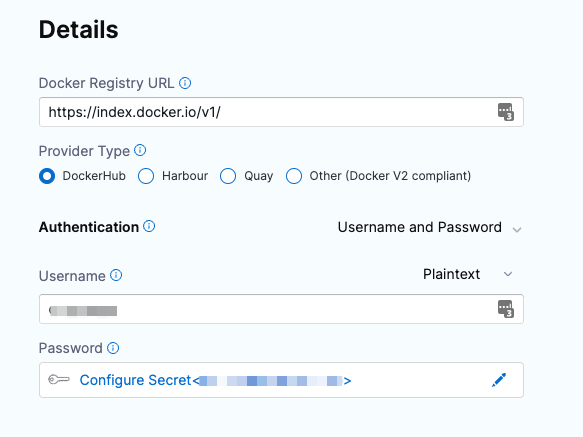Expand the Plaintext username type dropdown
The image size is (583, 437).
point(468,274)
